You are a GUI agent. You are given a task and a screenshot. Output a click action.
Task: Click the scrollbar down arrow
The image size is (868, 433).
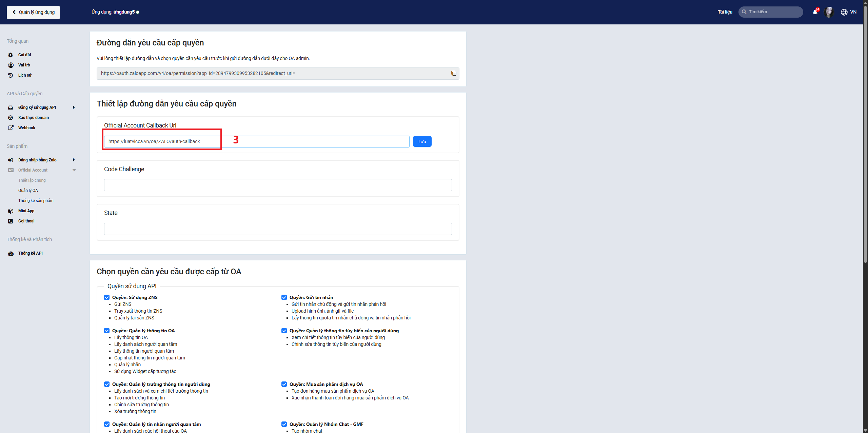[x=865, y=430]
